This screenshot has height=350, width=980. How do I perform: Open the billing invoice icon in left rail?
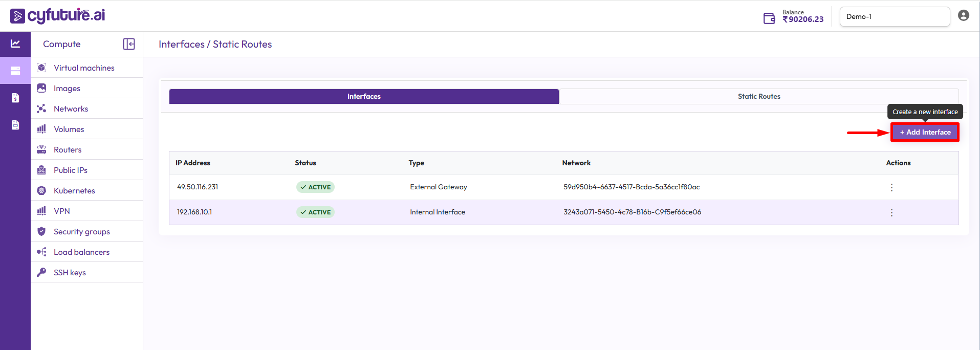tap(15, 98)
